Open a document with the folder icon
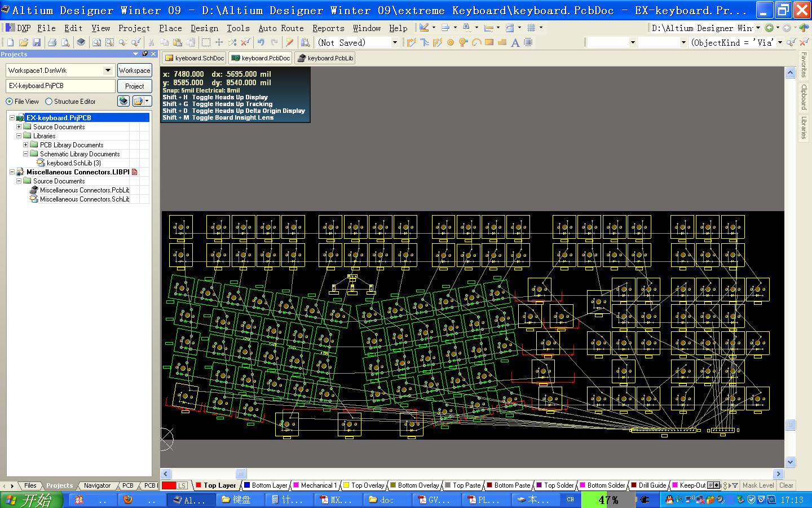 pos(24,42)
